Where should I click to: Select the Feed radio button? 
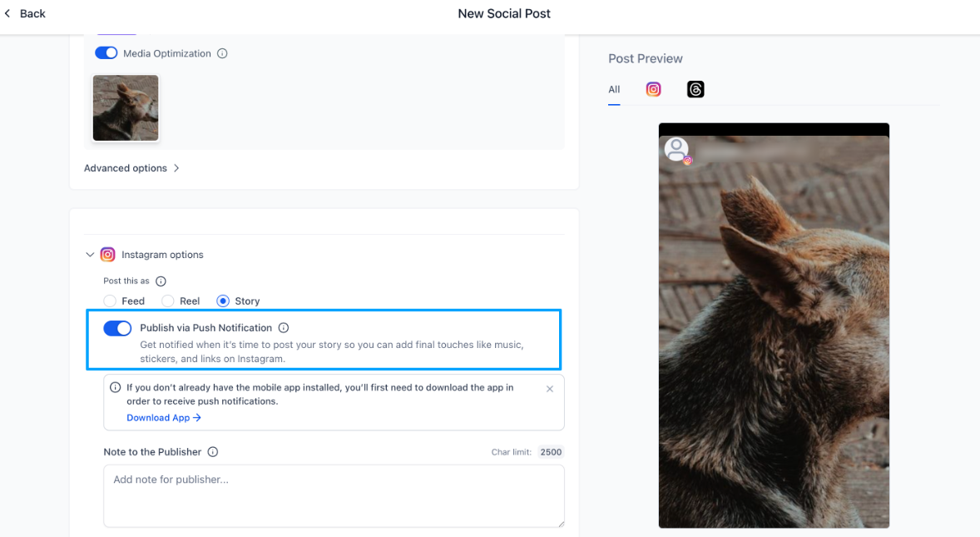pyautogui.click(x=110, y=301)
